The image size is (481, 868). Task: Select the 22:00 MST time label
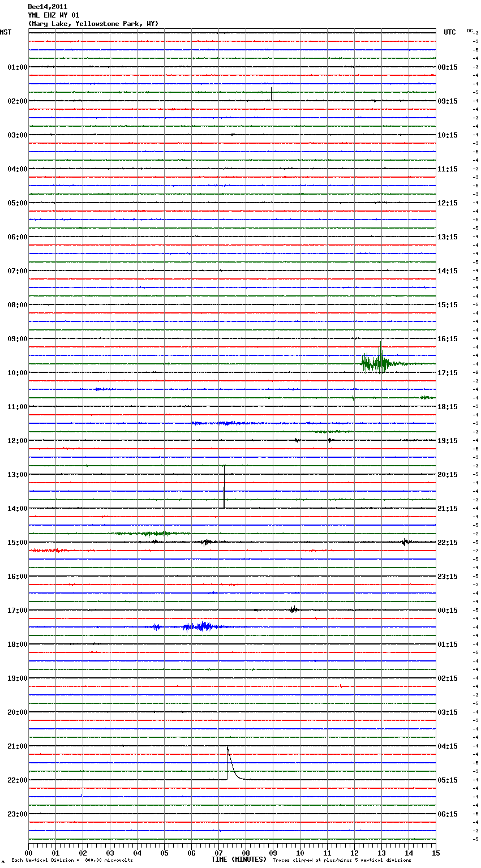[18, 780]
